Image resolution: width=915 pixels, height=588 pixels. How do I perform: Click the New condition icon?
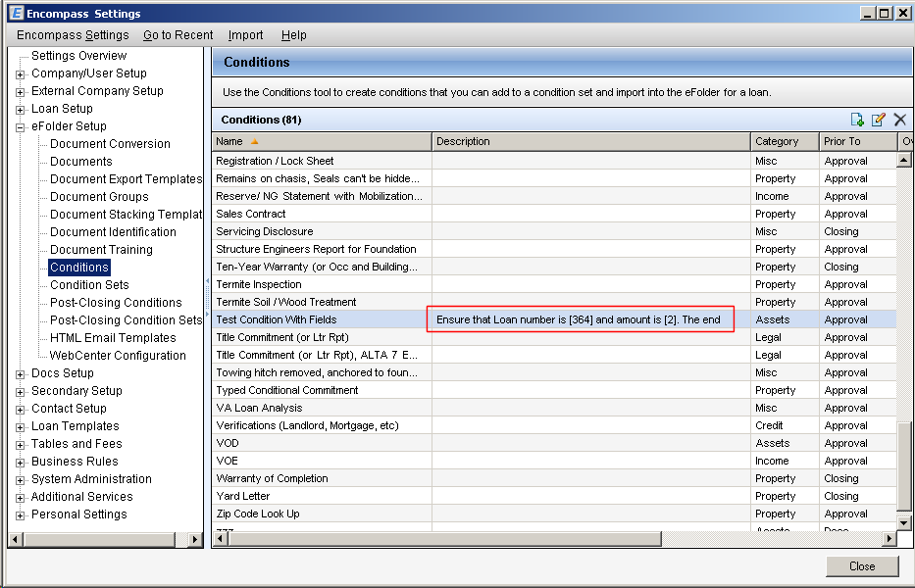click(857, 120)
